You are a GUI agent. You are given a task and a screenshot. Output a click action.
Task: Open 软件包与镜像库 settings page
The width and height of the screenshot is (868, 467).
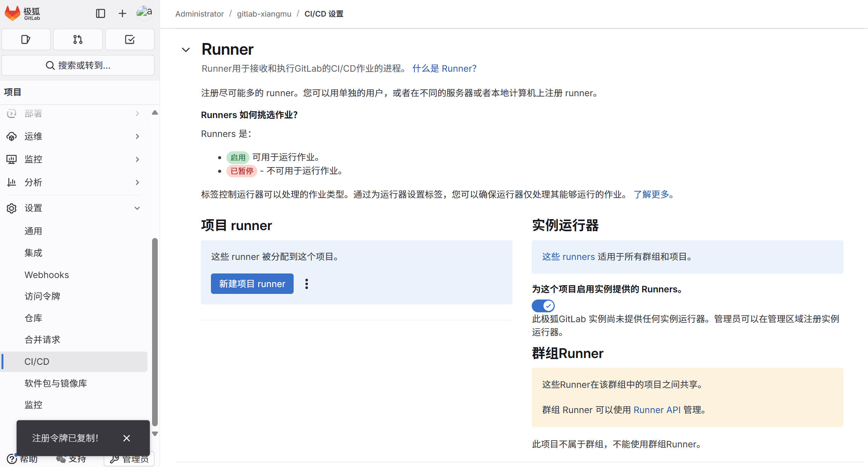[x=74, y=383]
